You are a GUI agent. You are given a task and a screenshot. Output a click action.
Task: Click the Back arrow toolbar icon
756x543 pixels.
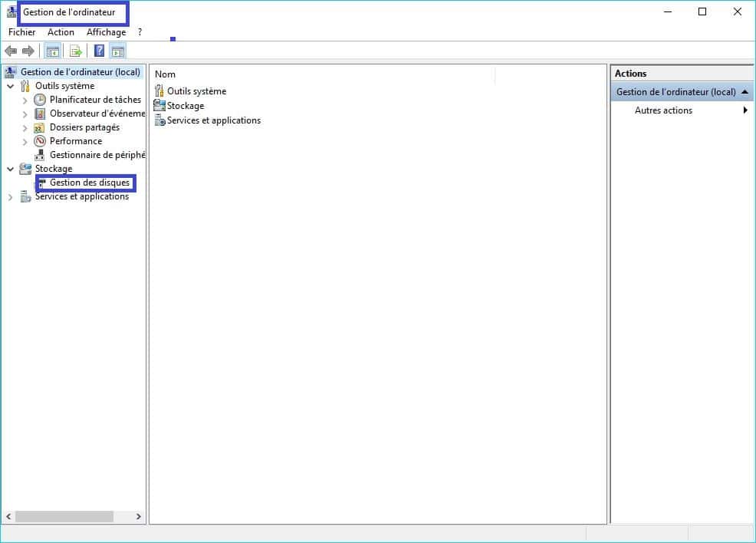pos(11,51)
